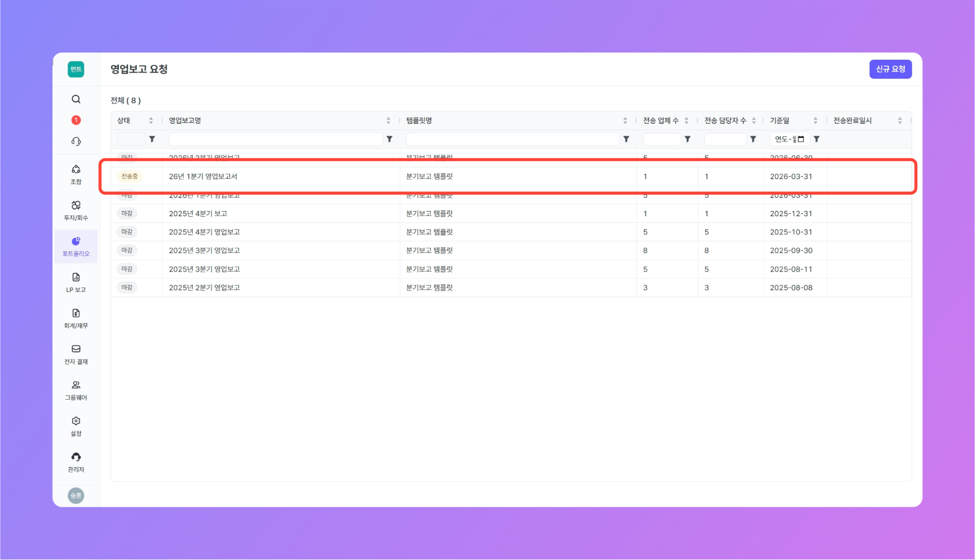Sort the table by 전송 업체 수
This screenshot has height=560, width=975.
pyautogui.click(x=687, y=121)
